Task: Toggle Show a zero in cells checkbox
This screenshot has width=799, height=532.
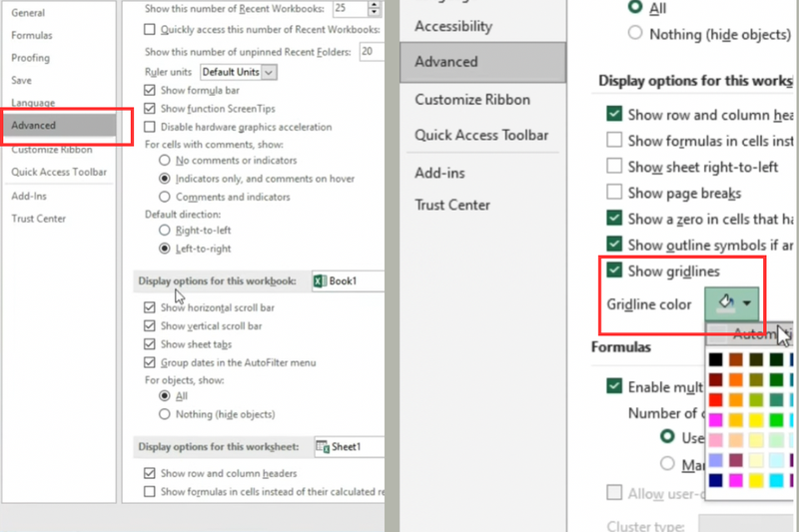Action: coord(614,219)
